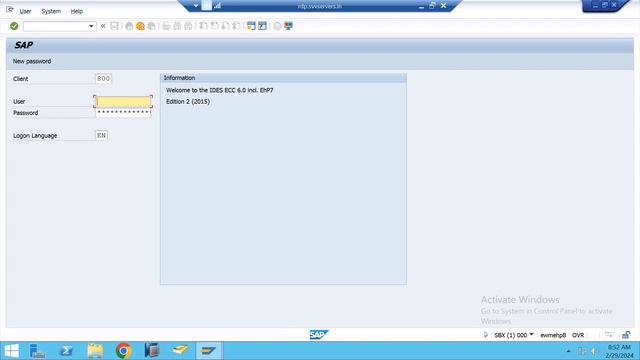Open File Explorer from the taskbar
Screen dimensions: 640x360
coord(95,351)
